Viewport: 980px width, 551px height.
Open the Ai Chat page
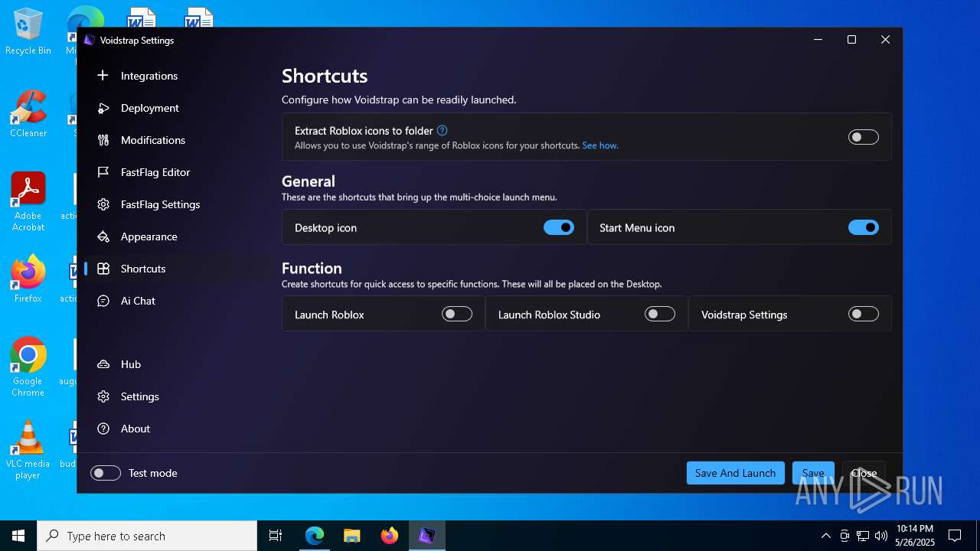click(x=175, y=301)
